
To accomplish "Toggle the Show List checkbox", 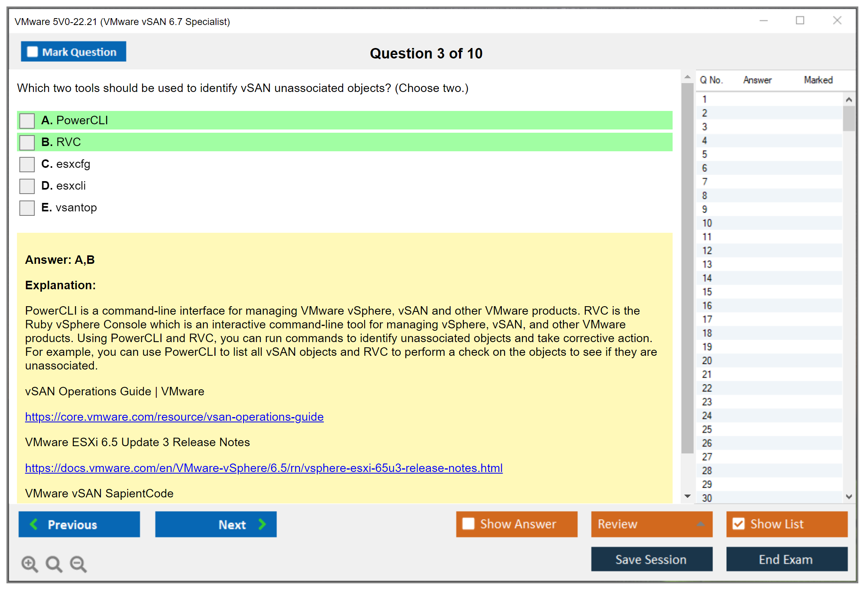I will click(738, 524).
